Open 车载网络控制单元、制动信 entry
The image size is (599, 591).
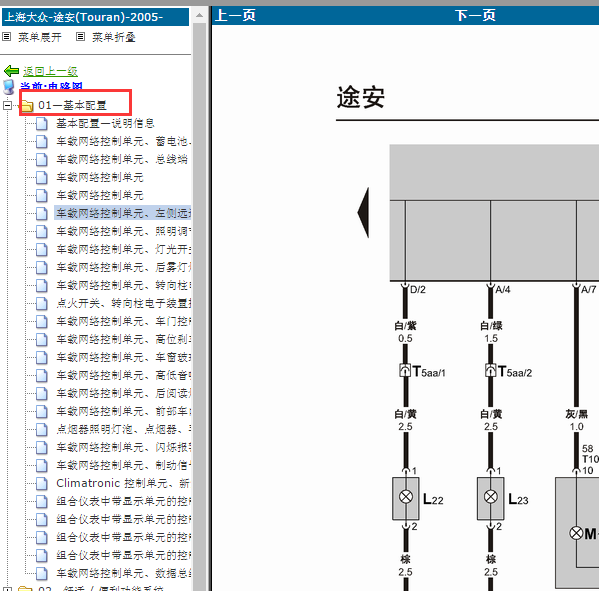pyautogui.click(x=123, y=465)
